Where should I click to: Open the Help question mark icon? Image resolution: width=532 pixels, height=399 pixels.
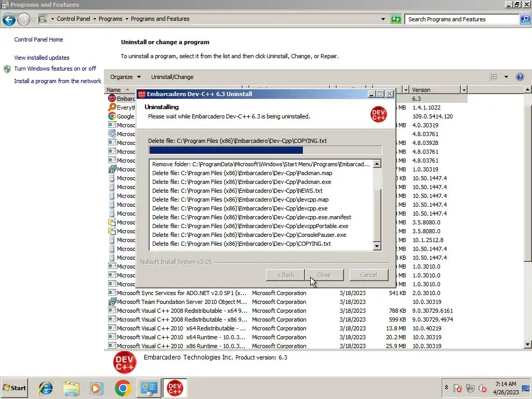520,77
